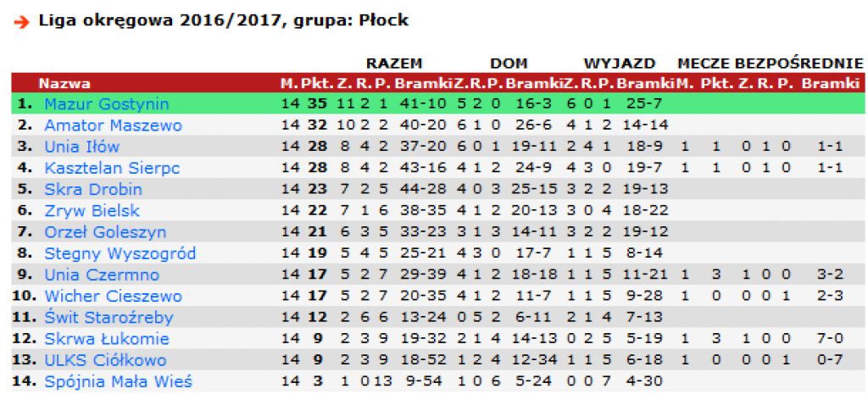Open the Mazur Gostynin team link
Viewport: 868px width, 400px height.
[107, 104]
